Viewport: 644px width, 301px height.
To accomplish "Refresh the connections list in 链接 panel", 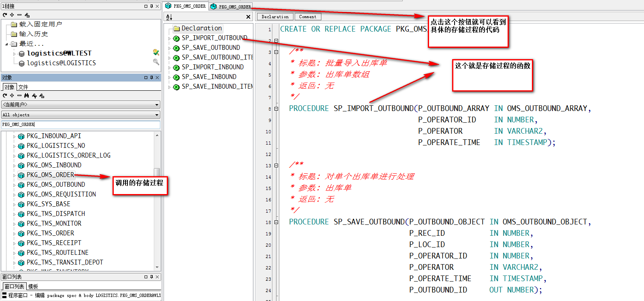I will 5,15.
